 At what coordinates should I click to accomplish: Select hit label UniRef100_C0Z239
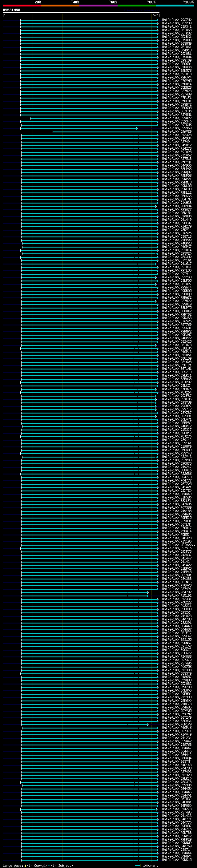click(x=177, y=23)
